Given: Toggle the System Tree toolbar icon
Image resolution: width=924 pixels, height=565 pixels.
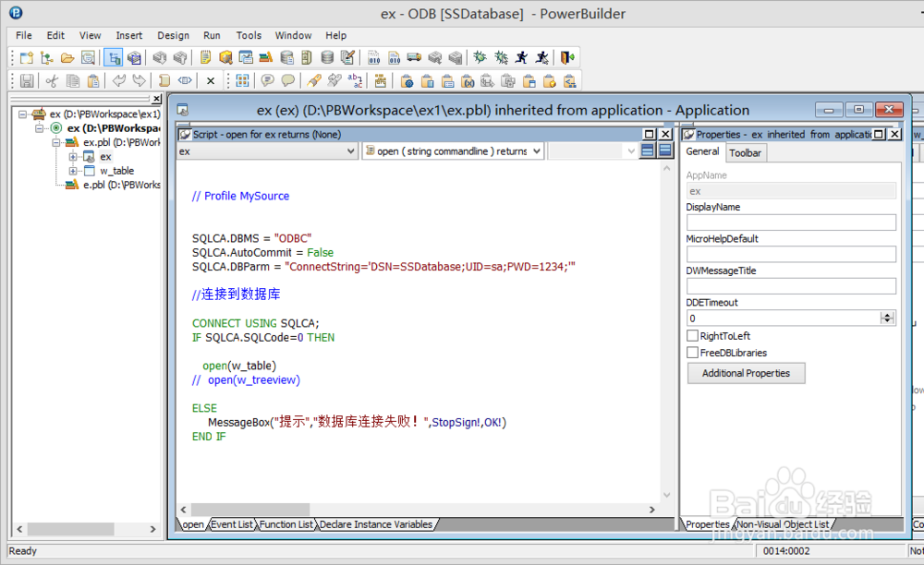Looking at the screenshot, I should click(x=114, y=57).
